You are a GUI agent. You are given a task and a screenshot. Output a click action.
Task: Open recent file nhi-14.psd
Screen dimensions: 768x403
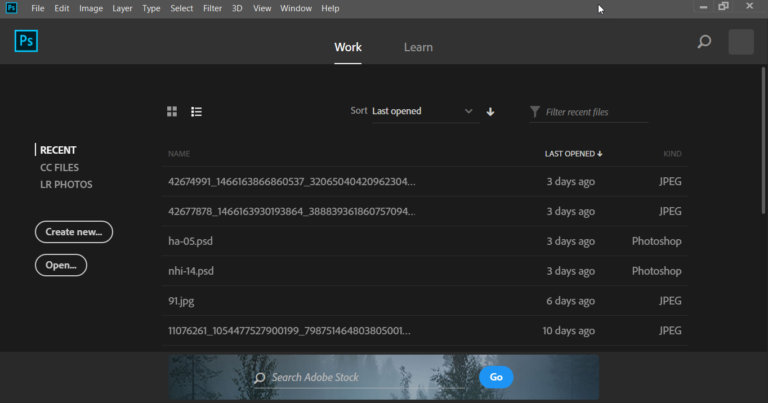tap(425, 271)
